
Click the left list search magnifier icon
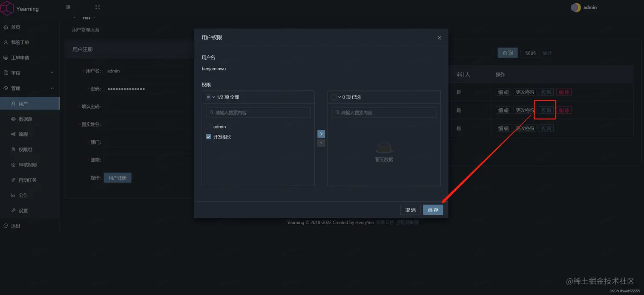pyautogui.click(x=212, y=113)
